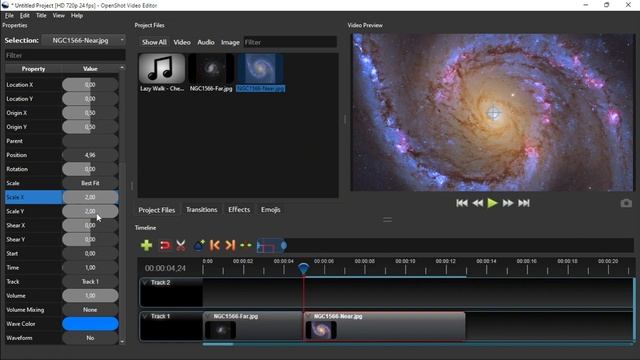Click the fast forward button
The image size is (640, 360).
(x=508, y=203)
